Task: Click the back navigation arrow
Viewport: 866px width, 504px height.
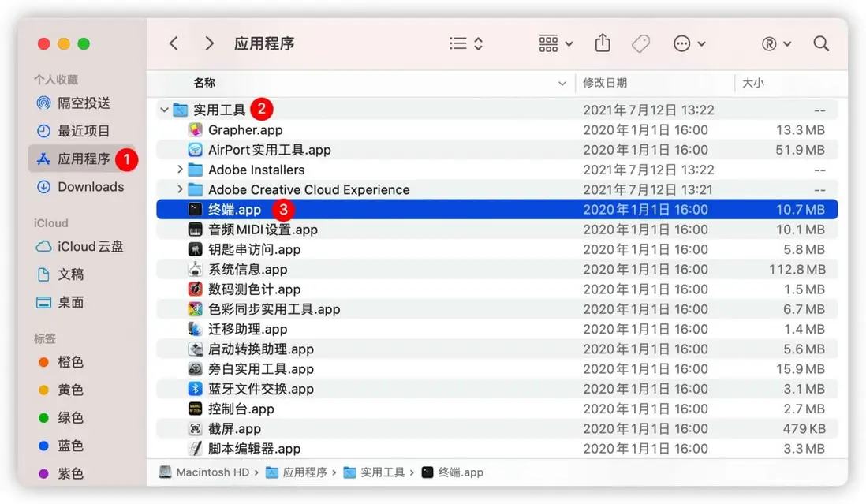Action: point(174,43)
